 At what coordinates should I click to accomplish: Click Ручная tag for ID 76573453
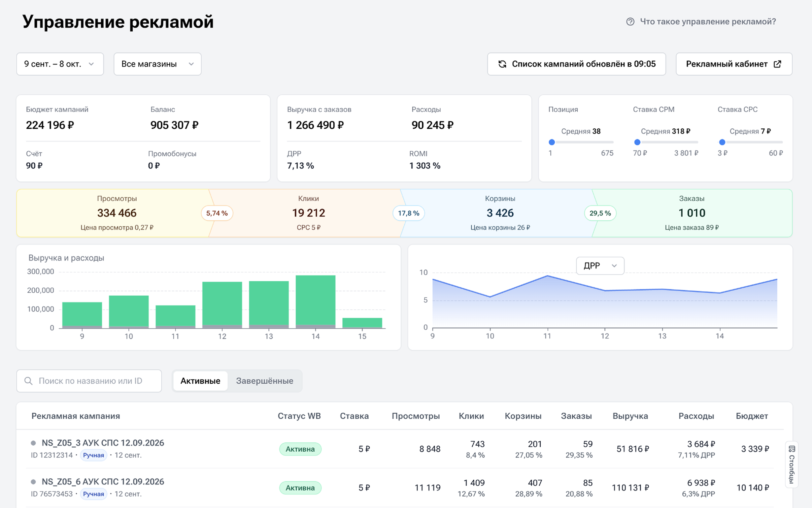93,494
